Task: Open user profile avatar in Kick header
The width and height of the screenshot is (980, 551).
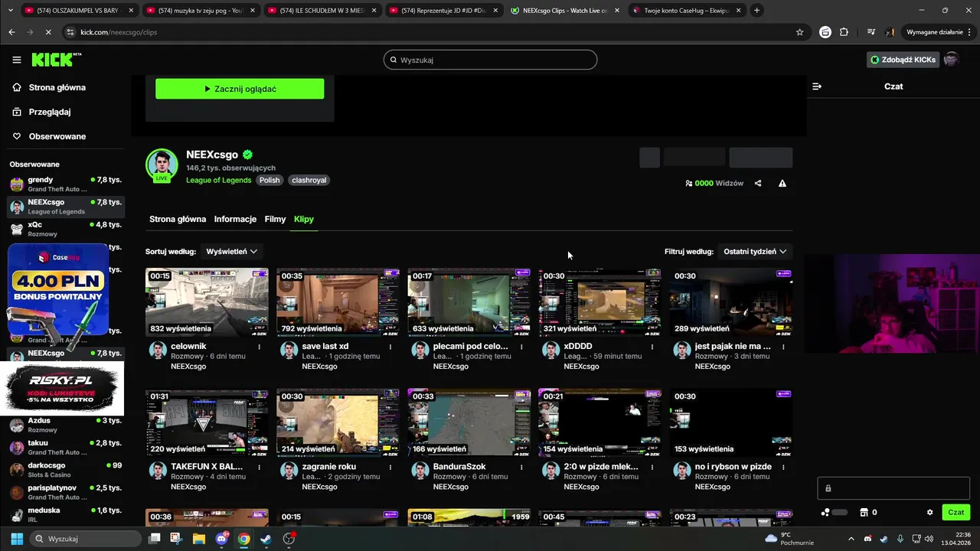Action: [951, 60]
